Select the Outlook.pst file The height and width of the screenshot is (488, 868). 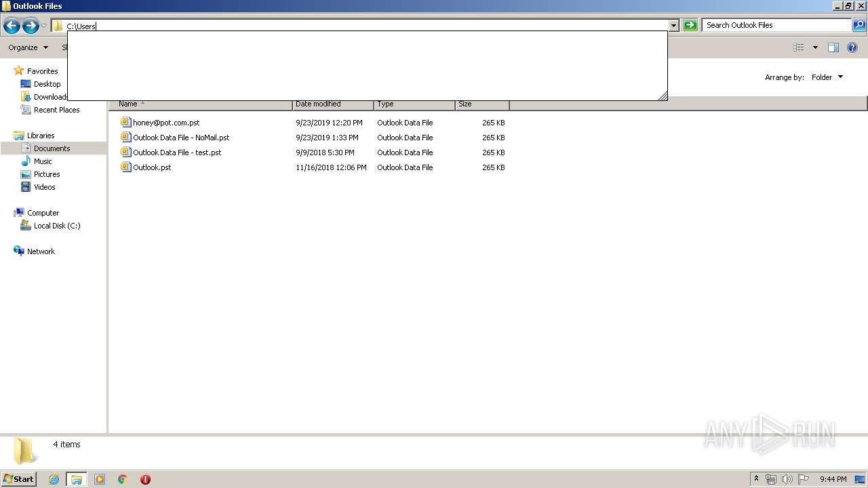pos(152,167)
